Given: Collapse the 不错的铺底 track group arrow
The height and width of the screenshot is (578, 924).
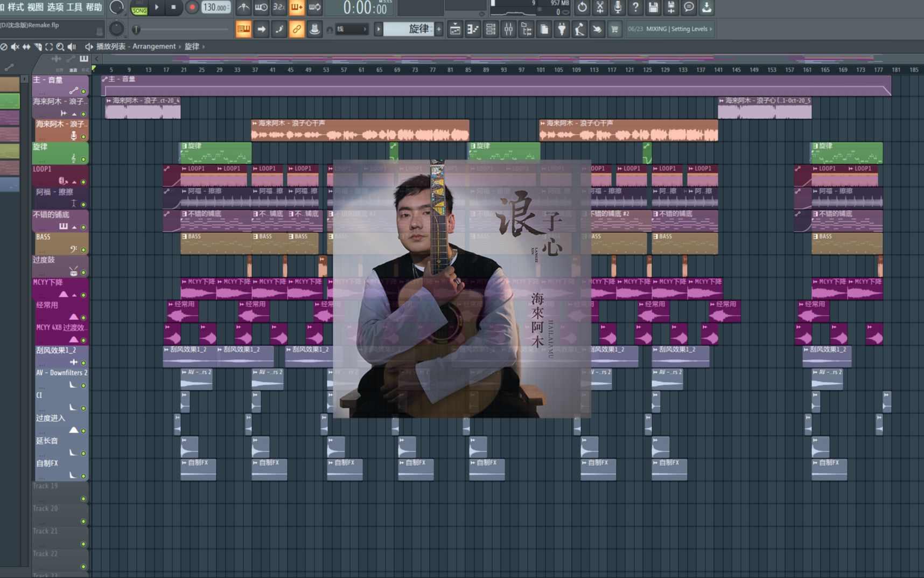Looking at the screenshot, I should tap(75, 227).
